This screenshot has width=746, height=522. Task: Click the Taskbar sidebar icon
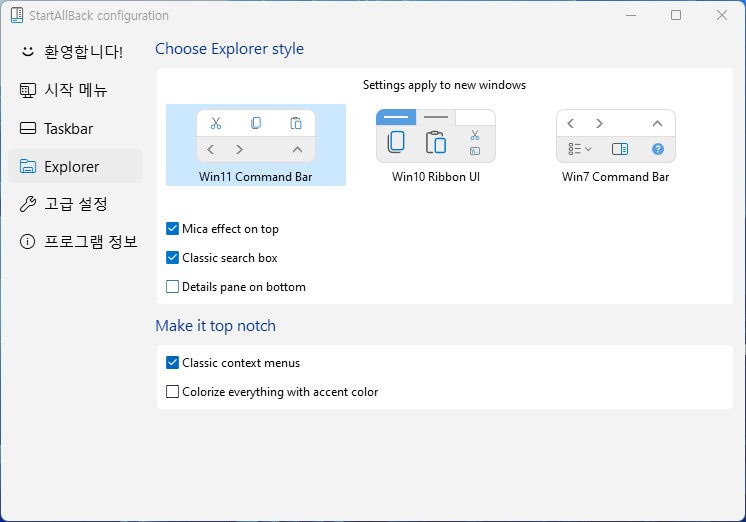tap(28, 128)
